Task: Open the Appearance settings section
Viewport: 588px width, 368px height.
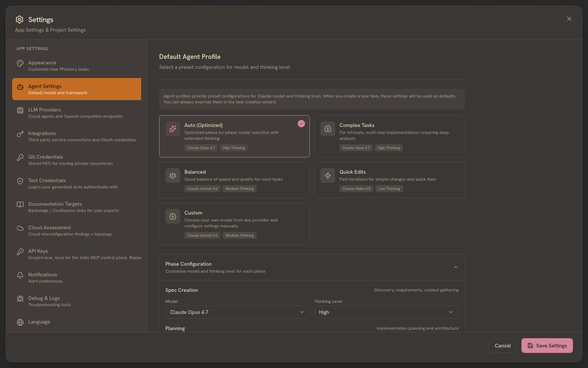Action: [x=76, y=66]
